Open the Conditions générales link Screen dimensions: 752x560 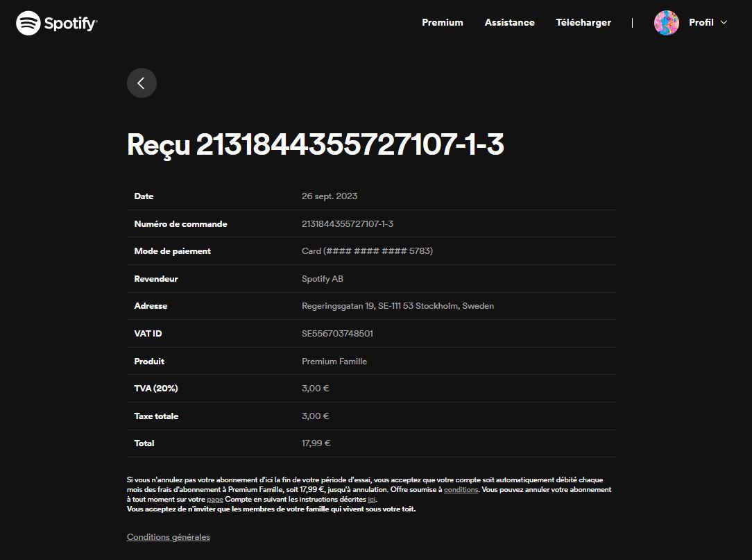[169, 537]
